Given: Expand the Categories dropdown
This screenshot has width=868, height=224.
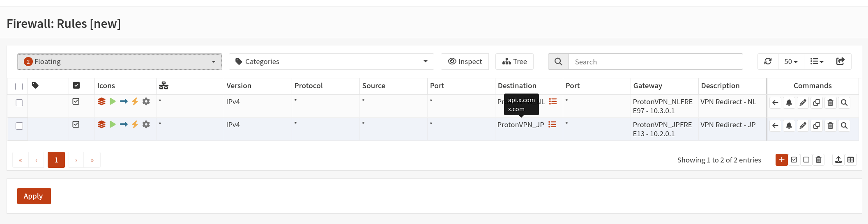Looking at the screenshot, I should coord(331,62).
